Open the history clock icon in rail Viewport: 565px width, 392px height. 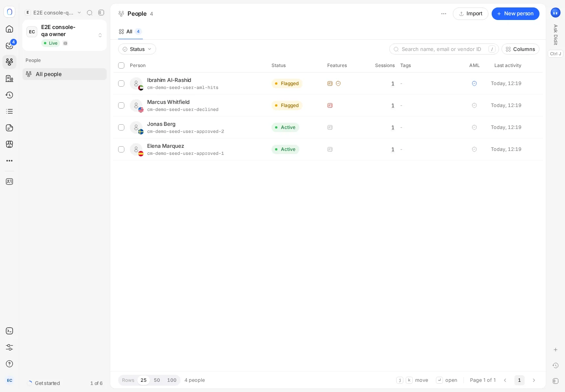pyautogui.click(x=9, y=95)
